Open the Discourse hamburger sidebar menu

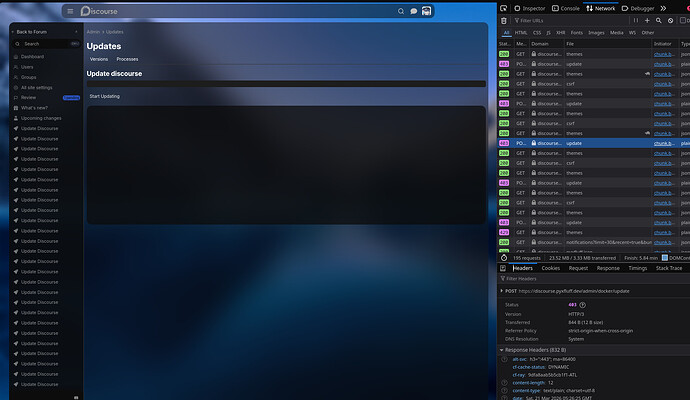click(x=70, y=11)
